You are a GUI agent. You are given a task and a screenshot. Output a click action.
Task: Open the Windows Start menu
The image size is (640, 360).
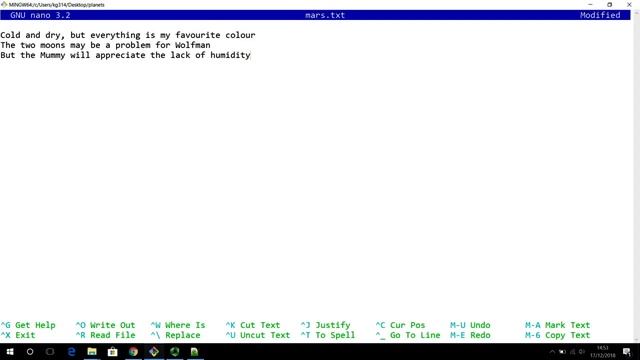10,351
